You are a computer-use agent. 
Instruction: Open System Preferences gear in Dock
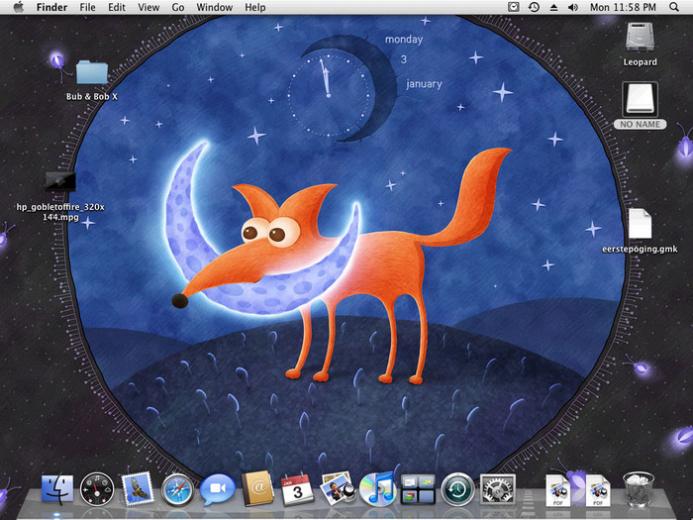click(x=497, y=489)
